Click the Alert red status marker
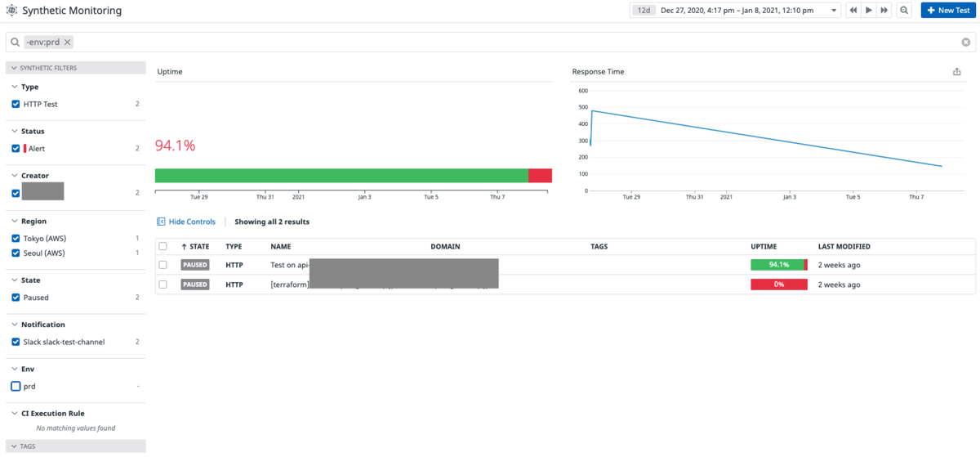Viewport: 980px width, 457px height. pos(25,149)
